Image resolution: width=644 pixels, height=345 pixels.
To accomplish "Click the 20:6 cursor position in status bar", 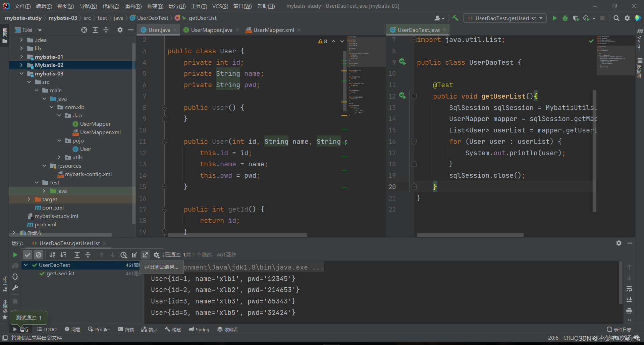I will point(553,338).
